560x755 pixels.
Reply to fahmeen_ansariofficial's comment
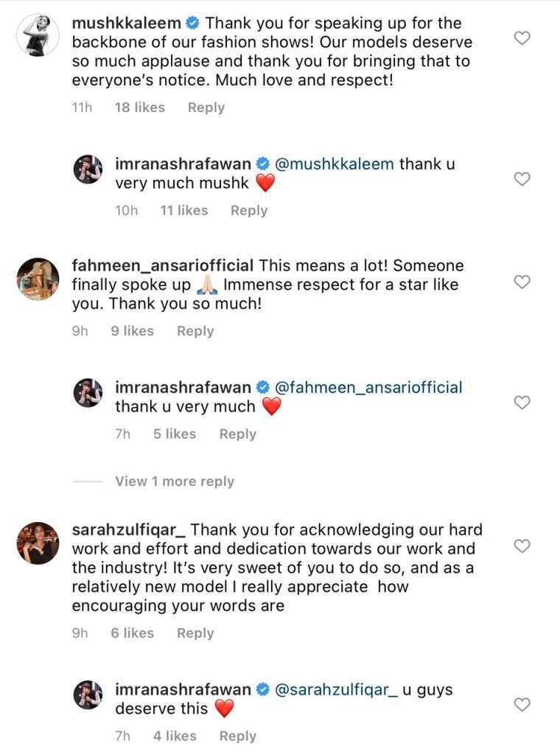pos(195,332)
